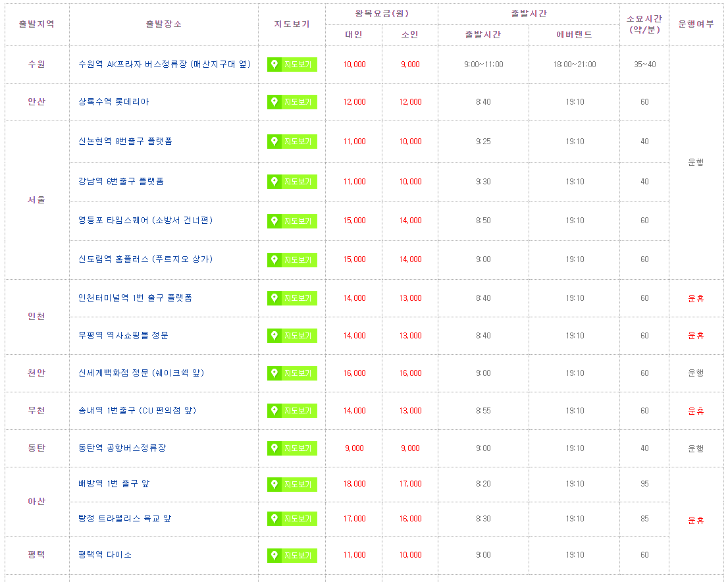Click the 출발지역 column header
Screen dimensions: 728x582
[x=36, y=23]
